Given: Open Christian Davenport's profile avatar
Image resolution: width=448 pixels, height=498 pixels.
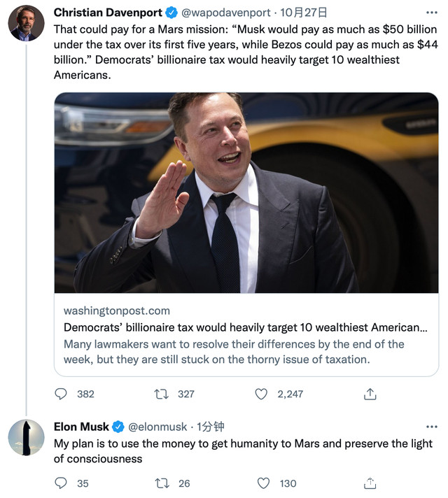Looking at the screenshot, I should (x=26, y=23).
